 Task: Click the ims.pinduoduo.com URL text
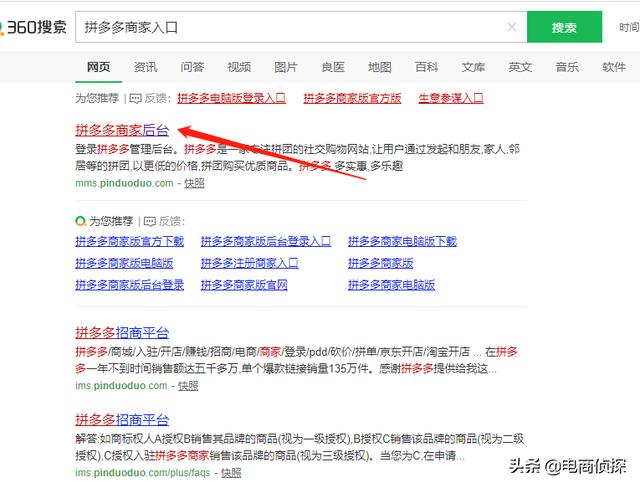tap(121, 386)
